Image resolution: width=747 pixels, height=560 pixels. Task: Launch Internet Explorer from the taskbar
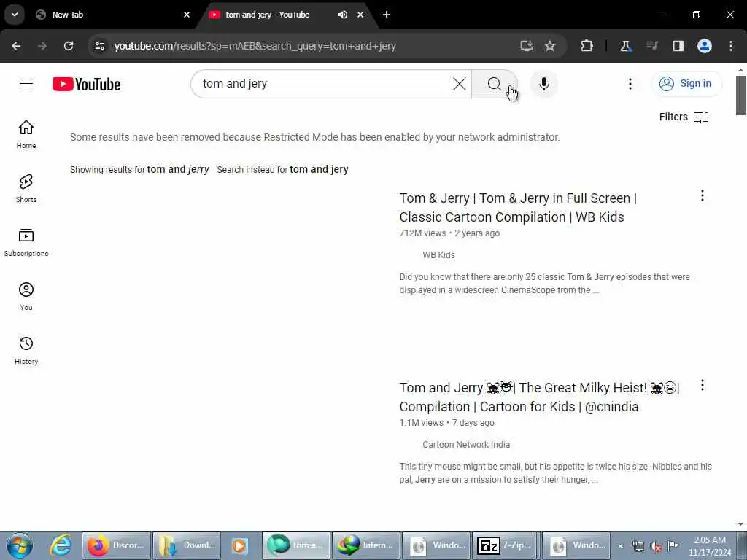[61, 545]
